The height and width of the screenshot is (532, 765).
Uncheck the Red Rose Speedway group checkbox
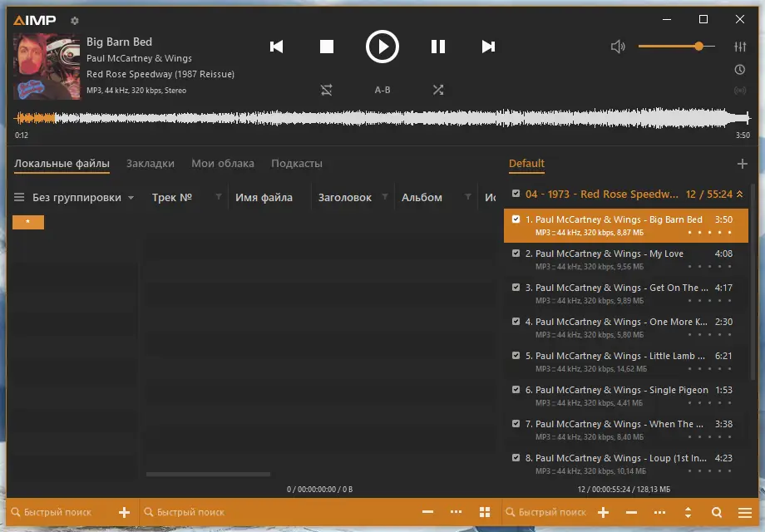click(516, 194)
